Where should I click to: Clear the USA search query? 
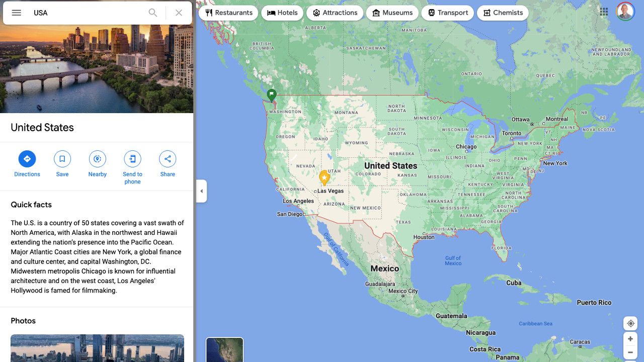[179, 13]
